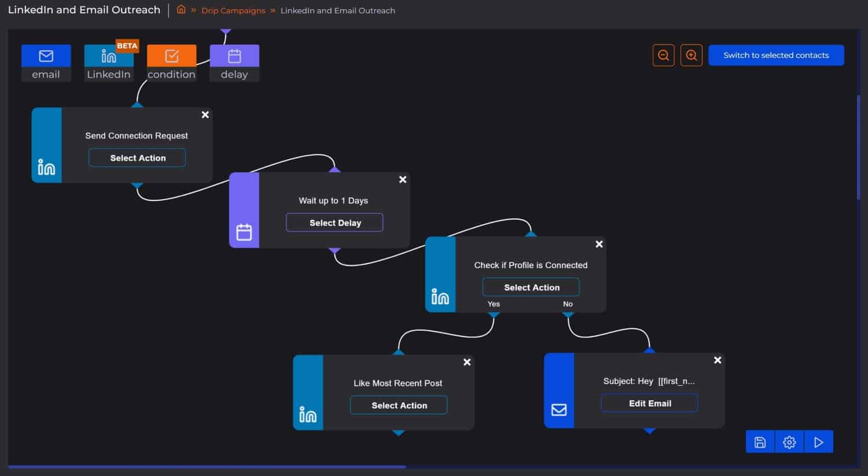Open Drip Campaigns breadcrumb link
Viewport: 868px width, 476px height.
(233, 10)
